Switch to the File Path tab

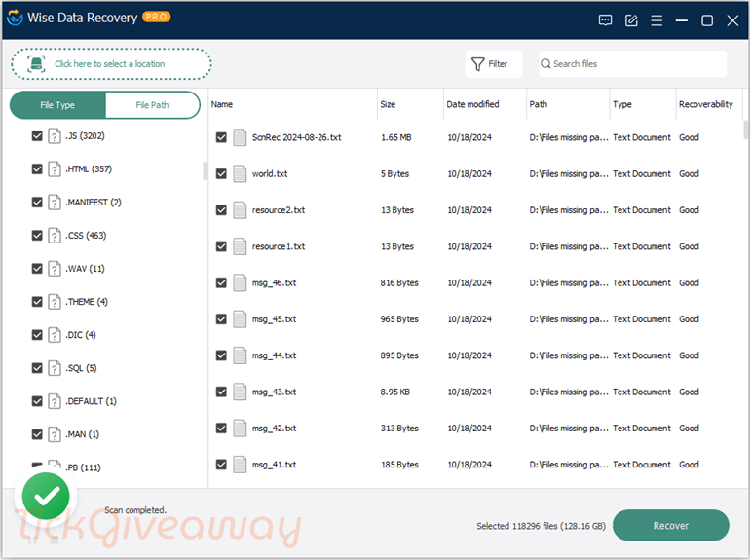click(x=152, y=105)
